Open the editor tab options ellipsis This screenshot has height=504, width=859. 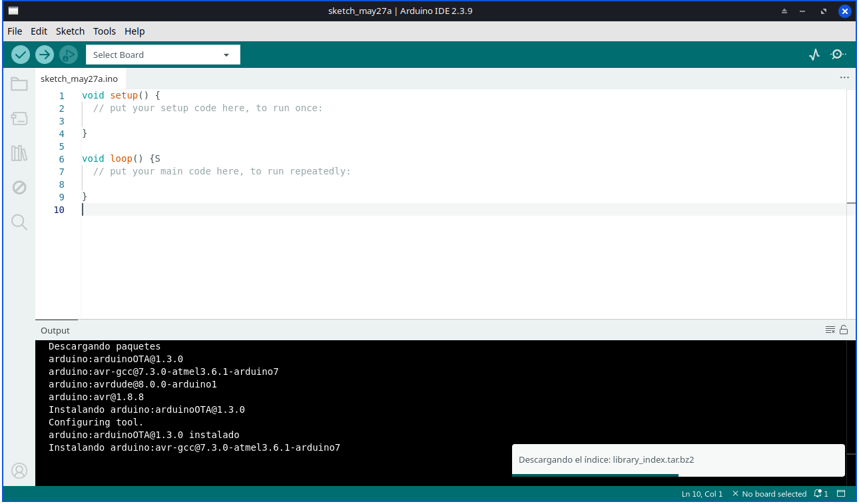844,78
